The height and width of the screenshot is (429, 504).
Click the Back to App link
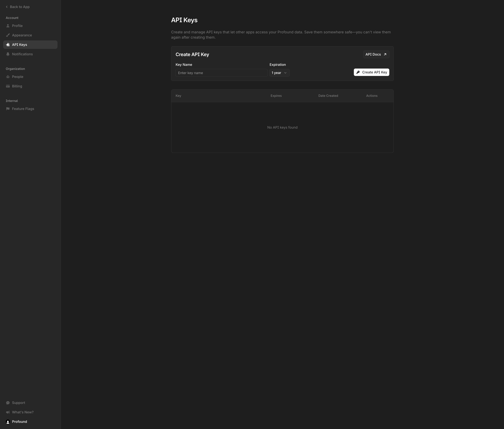point(20,7)
